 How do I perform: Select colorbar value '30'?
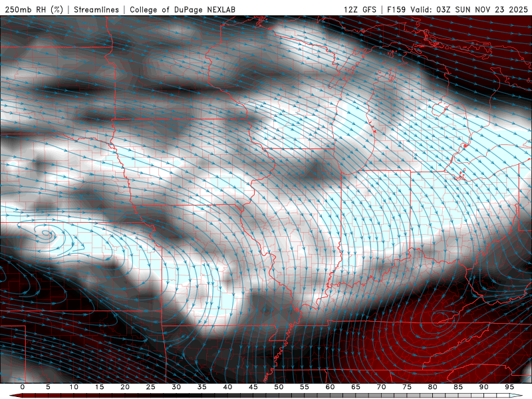point(176,387)
